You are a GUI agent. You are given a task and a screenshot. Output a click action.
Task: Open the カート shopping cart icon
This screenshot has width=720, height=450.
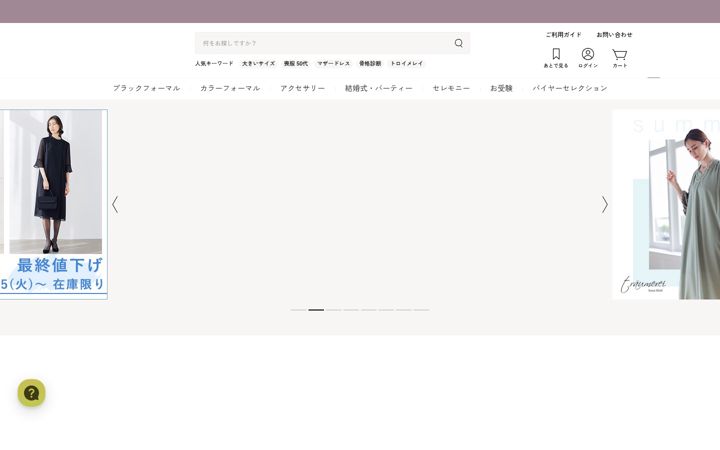coord(619,58)
